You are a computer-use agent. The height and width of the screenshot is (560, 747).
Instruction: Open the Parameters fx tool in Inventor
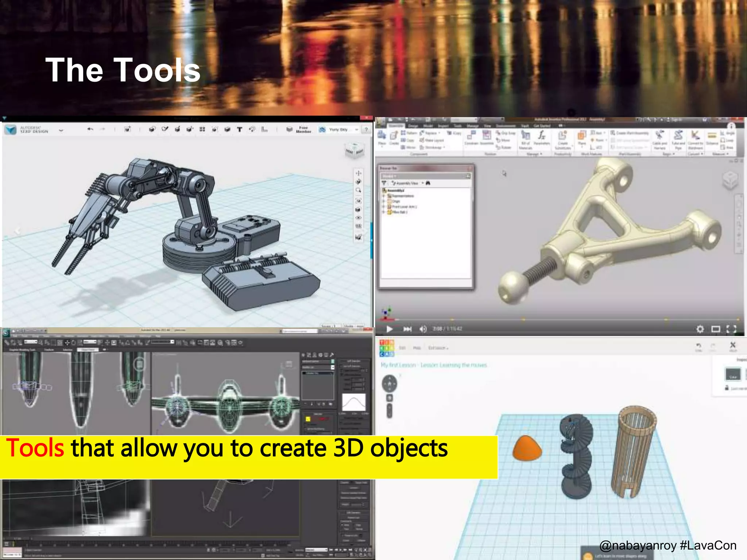pyautogui.click(x=542, y=138)
